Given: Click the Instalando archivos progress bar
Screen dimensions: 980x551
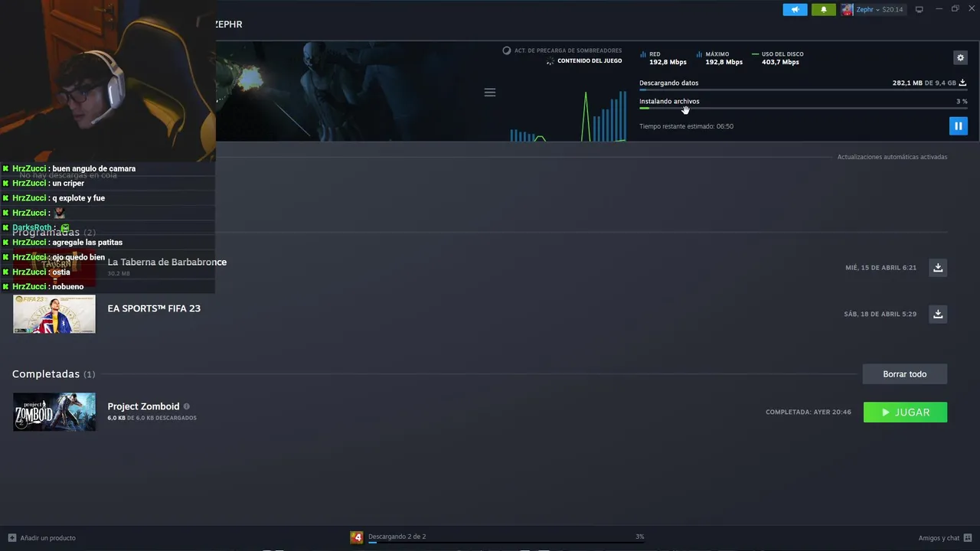Looking at the screenshot, I should click(803, 109).
